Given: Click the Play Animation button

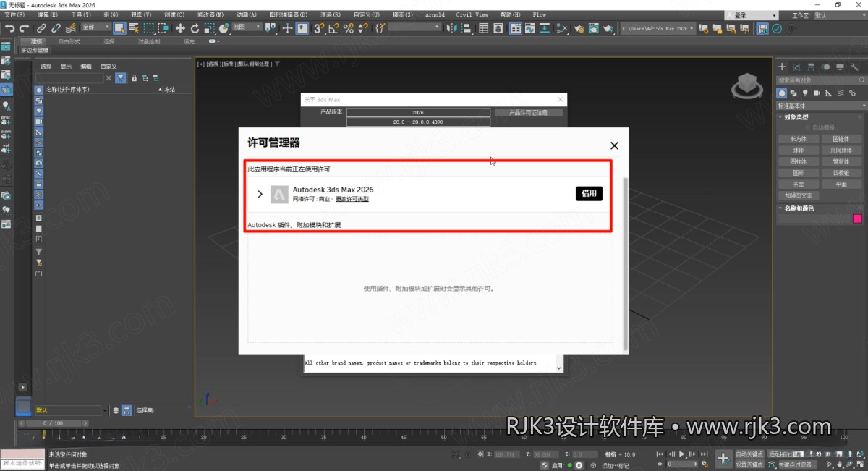Looking at the screenshot, I should (682, 454).
